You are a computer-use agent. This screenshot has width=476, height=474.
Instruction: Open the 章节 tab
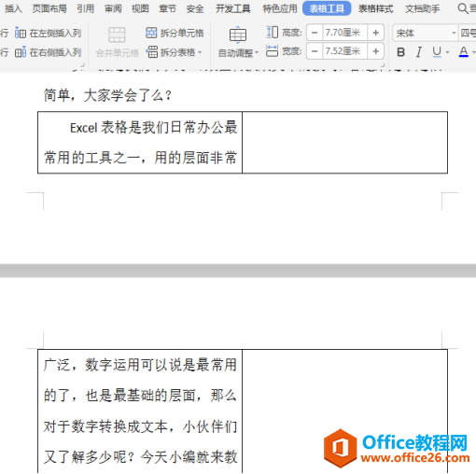167,8
